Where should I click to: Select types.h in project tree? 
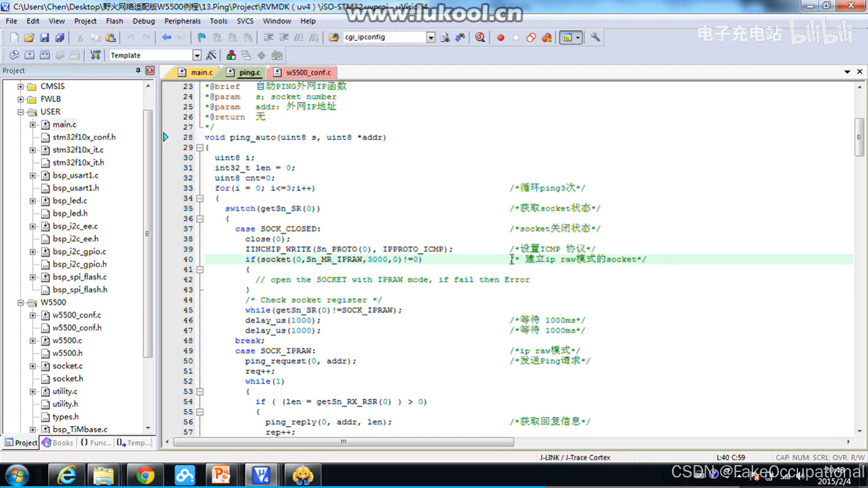point(66,417)
